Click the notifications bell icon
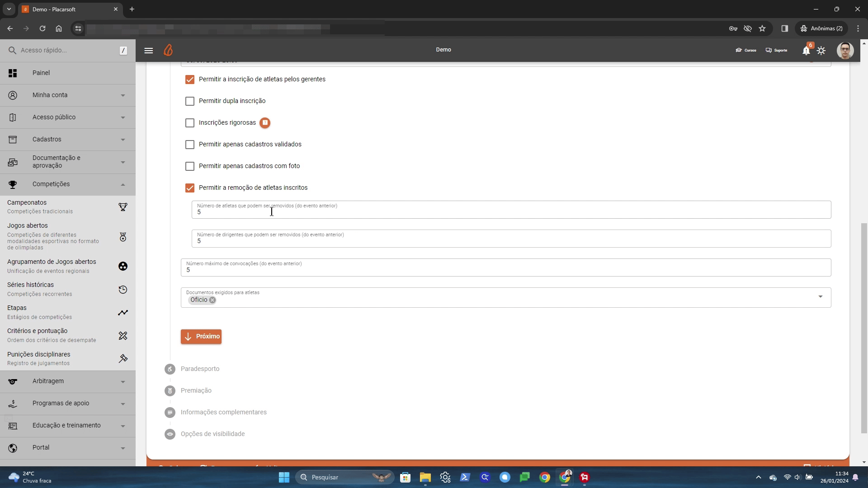Image resolution: width=868 pixels, height=488 pixels. coord(806,51)
